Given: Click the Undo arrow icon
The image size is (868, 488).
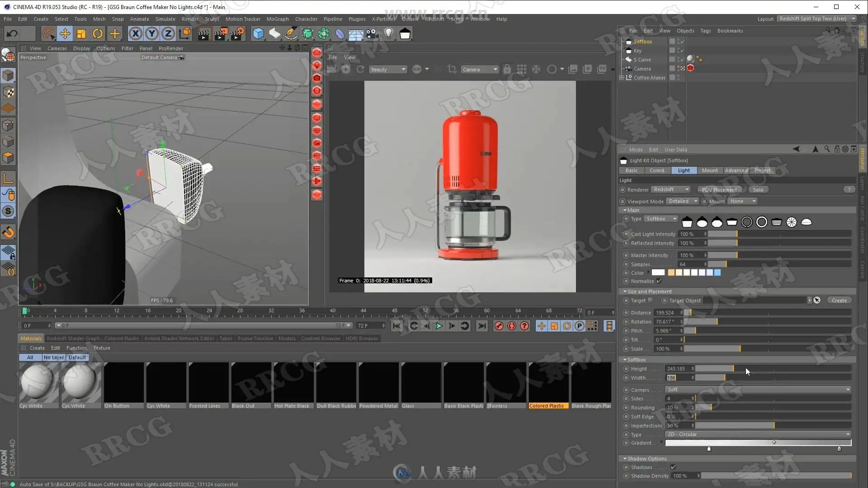Looking at the screenshot, I should [x=12, y=33].
